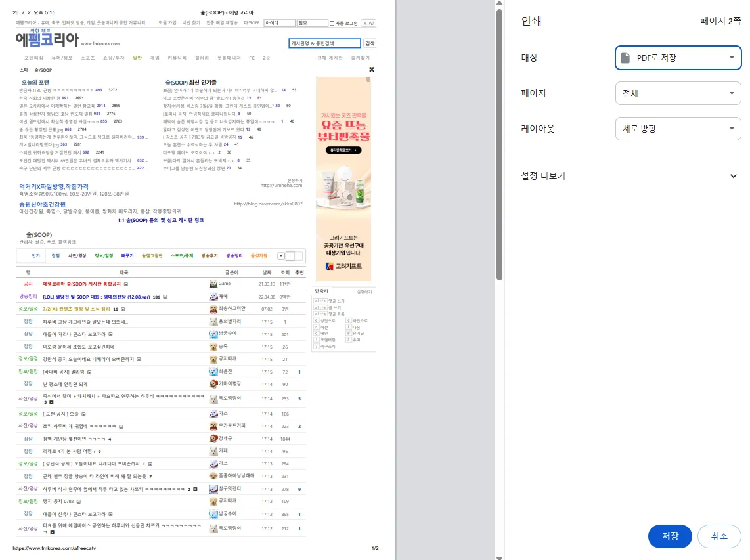Click the scroll-up arrow of preview scrollbar
Viewport: 750px width, 560px height.
(x=499, y=3)
